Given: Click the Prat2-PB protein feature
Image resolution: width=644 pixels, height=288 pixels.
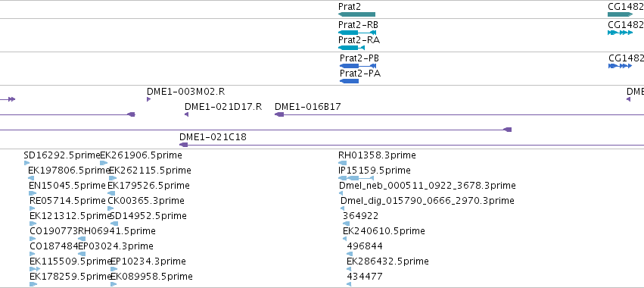Looking at the screenshot, I should (x=358, y=66).
